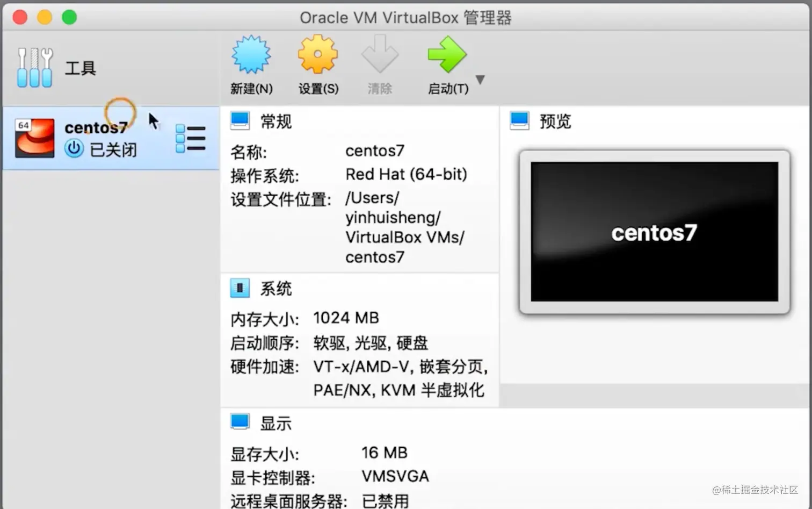812x509 pixels.
Task: Click the Red Hat (64-bit) value
Action: pos(407,174)
